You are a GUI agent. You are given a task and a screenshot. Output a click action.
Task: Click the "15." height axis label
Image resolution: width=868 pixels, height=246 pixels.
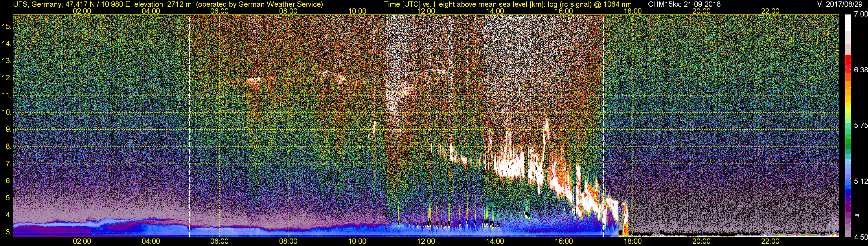coord(6,26)
